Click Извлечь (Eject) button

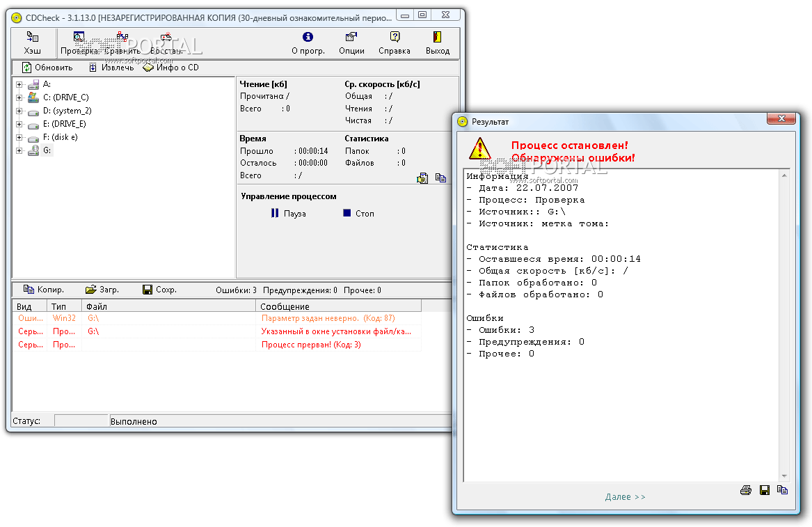(x=111, y=68)
